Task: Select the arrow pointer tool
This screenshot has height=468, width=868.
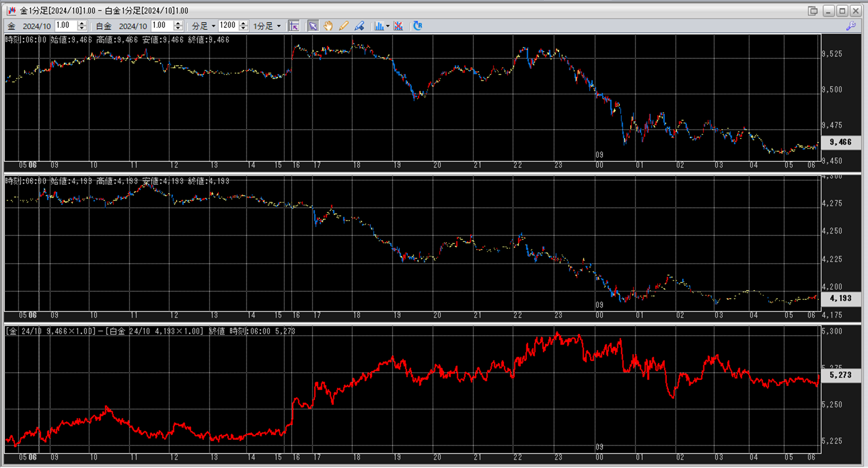Action: (313, 26)
